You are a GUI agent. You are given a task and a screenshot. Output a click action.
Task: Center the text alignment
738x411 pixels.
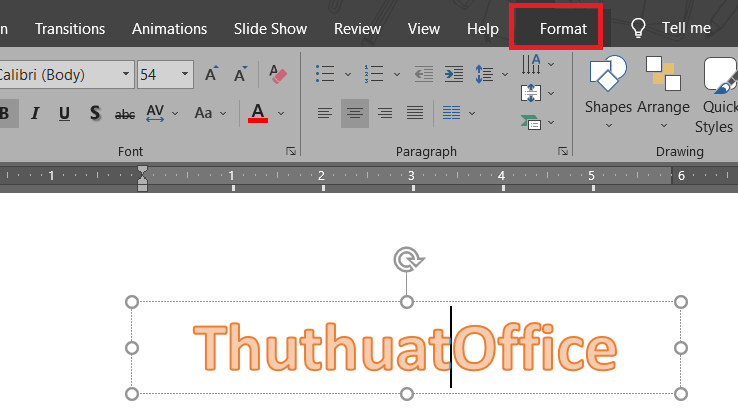point(355,113)
